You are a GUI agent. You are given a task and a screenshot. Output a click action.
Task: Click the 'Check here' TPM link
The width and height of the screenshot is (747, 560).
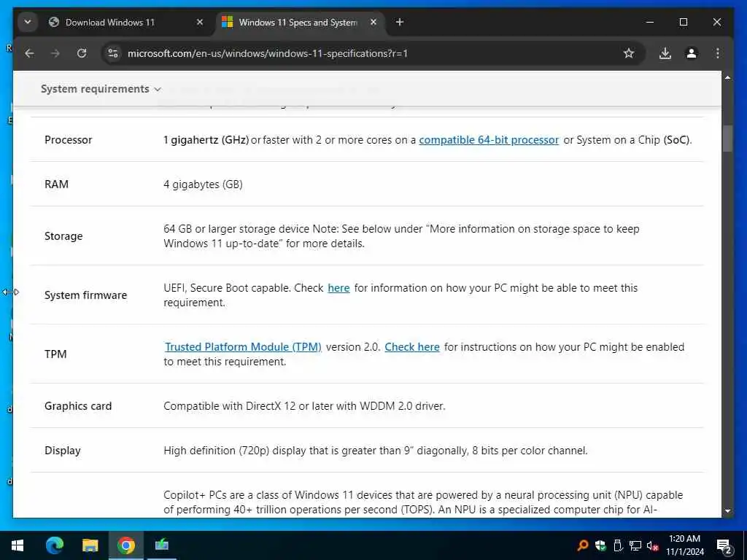pyautogui.click(x=412, y=347)
